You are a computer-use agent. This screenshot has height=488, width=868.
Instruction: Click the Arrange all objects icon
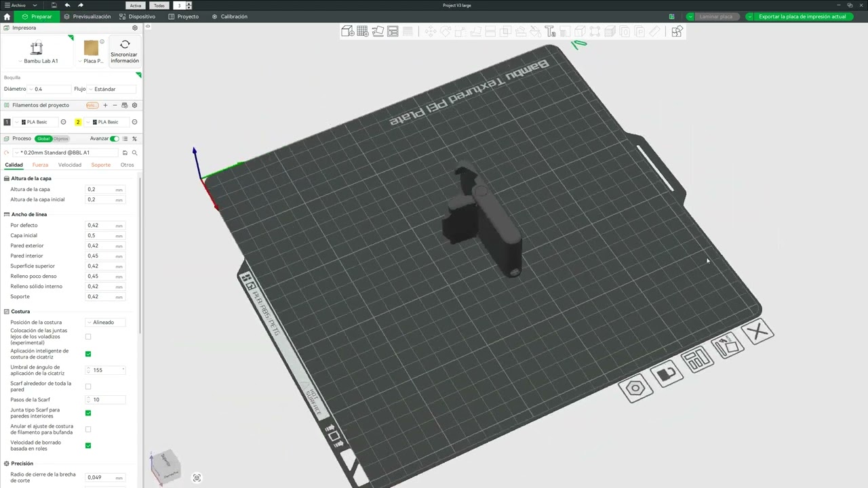(393, 31)
